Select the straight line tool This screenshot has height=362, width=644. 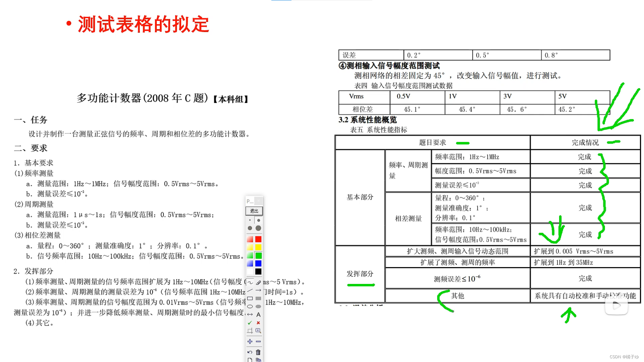click(250, 290)
